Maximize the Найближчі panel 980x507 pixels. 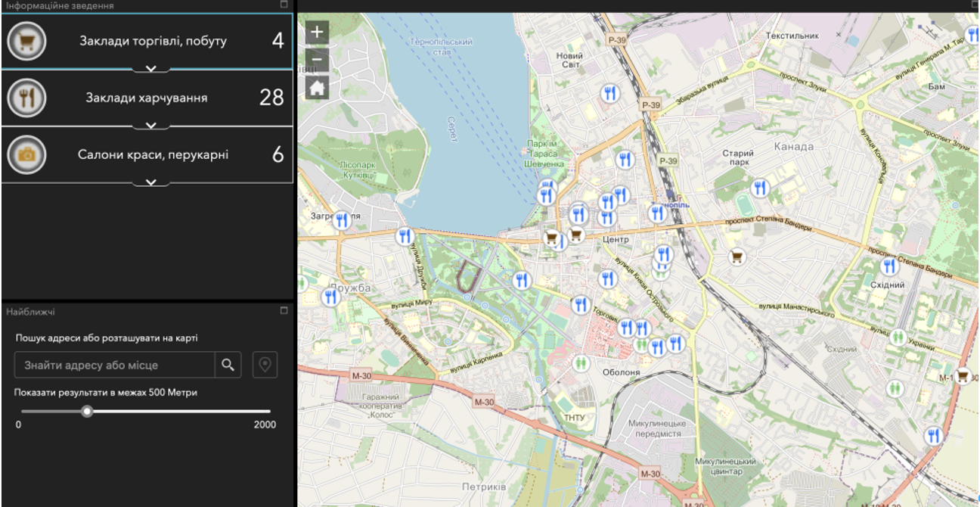tap(284, 311)
